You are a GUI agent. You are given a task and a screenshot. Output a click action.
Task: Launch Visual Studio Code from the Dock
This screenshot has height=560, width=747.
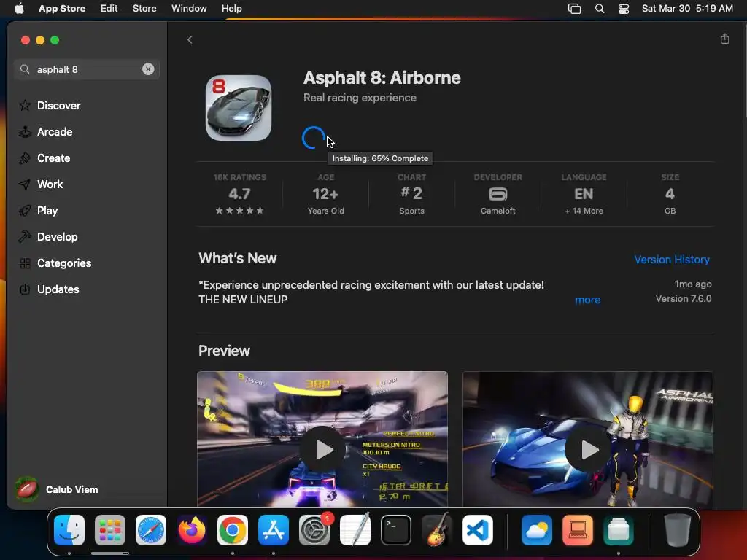(477, 530)
